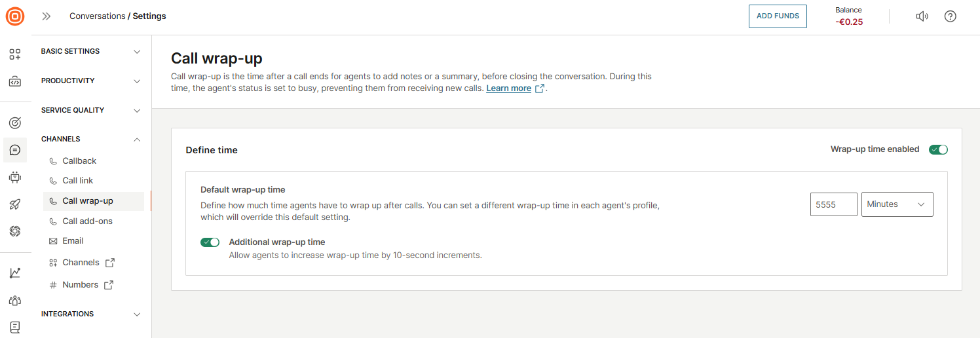980x338 pixels.
Task: Expand the Basic Settings section
Action: coord(90,51)
